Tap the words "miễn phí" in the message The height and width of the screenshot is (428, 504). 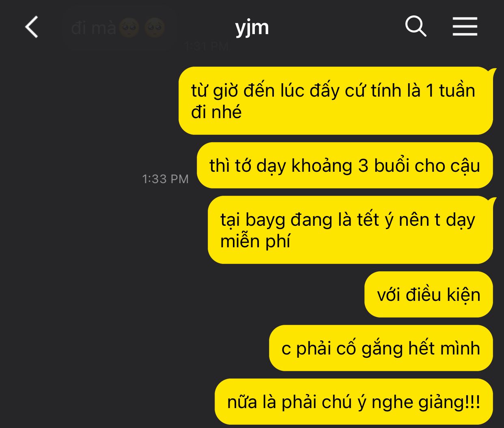pos(255,242)
